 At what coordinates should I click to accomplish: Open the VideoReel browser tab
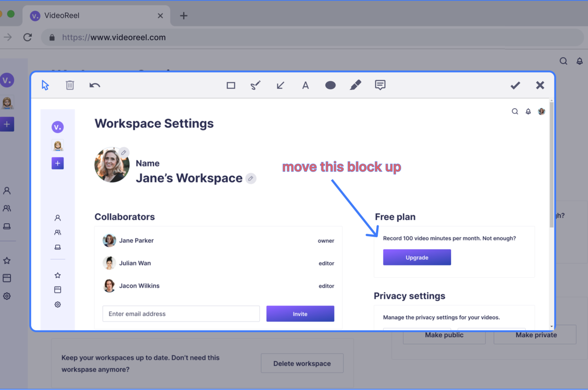click(94, 16)
